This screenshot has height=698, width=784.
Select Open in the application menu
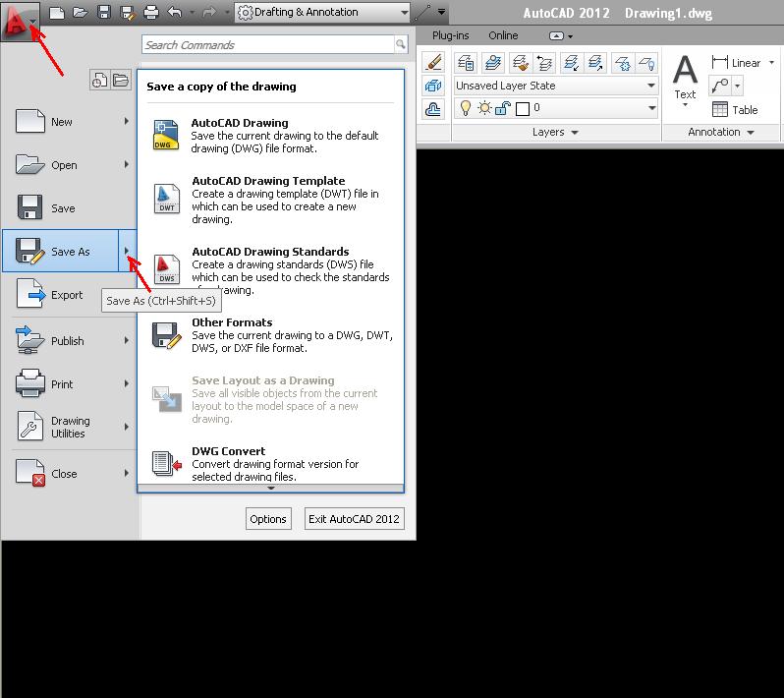click(x=63, y=164)
